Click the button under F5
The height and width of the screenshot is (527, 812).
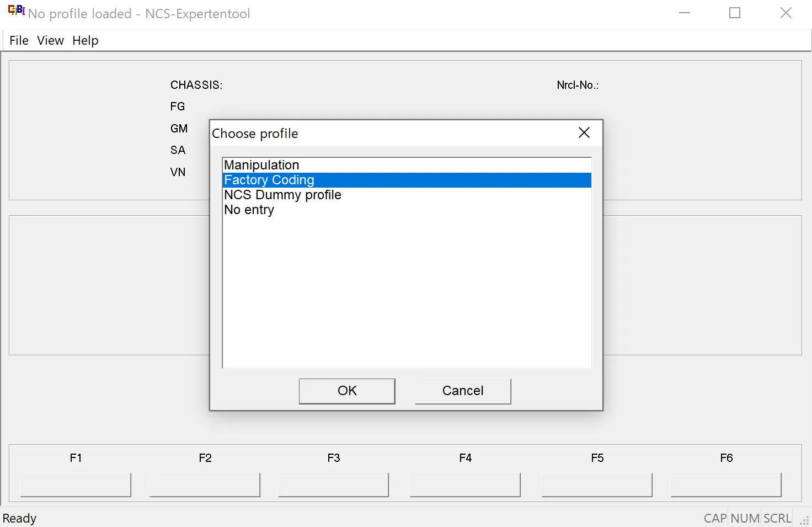[x=597, y=485]
